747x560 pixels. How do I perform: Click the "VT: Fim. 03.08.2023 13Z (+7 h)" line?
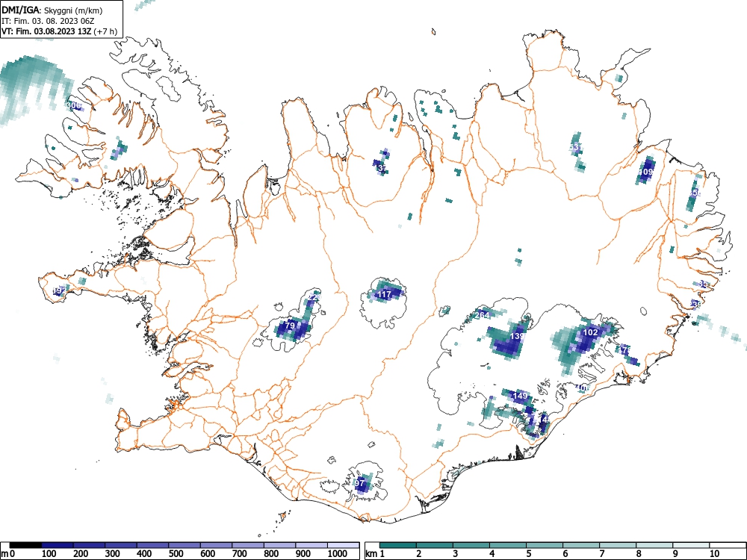pos(59,31)
